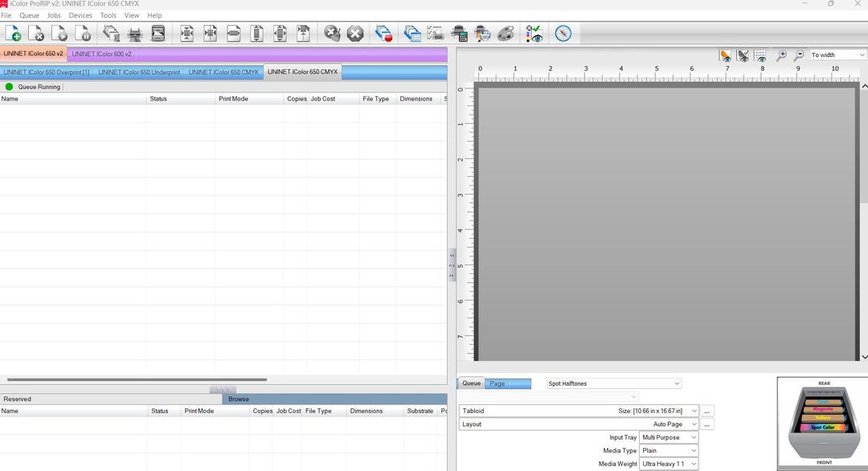
Task: Click the Browse section header
Action: coord(238,399)
